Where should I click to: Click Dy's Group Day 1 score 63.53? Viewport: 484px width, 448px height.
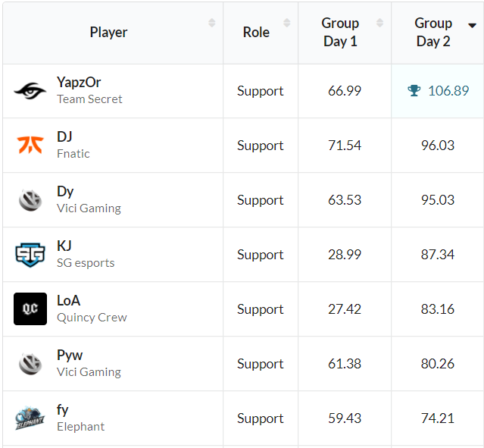click(x=345, y=200)
